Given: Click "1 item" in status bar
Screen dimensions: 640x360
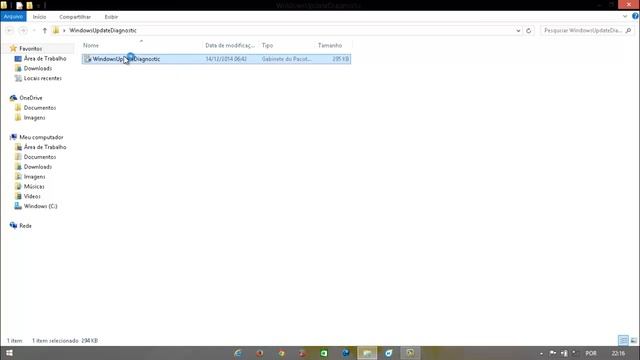Looking at the screenshot, I should (14, 341).
